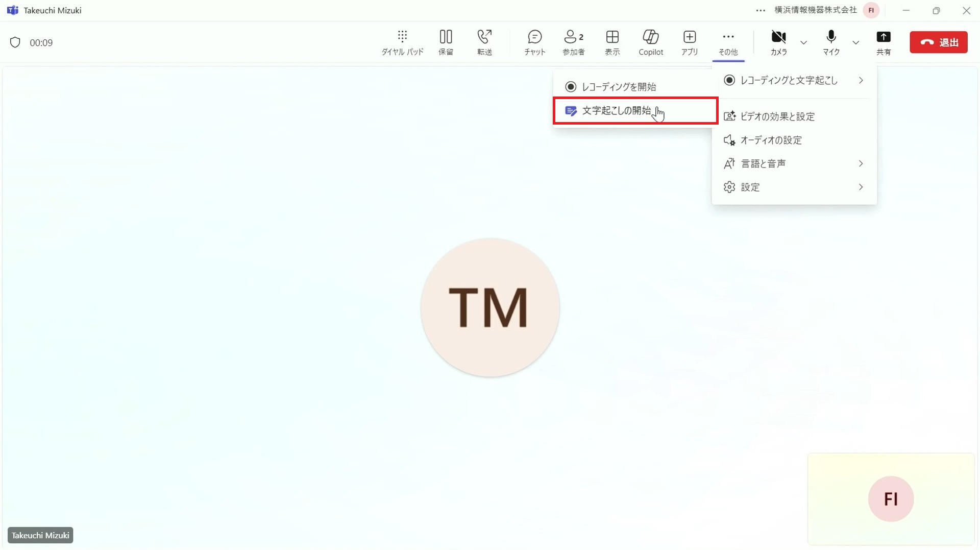
Task: Expand the 設定 submenu
Action: pyautogui.click(x=794, y=187)
